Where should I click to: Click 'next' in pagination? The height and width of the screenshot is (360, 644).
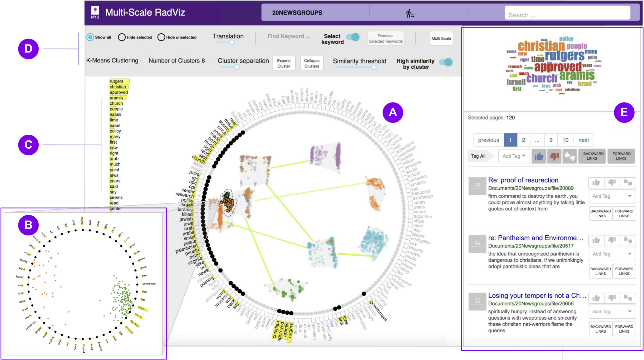[x=583, y=140]
